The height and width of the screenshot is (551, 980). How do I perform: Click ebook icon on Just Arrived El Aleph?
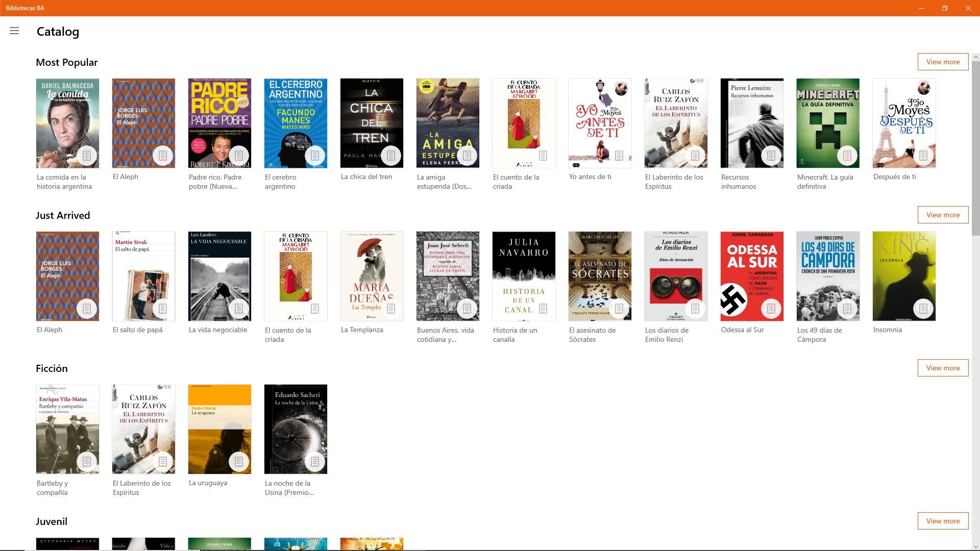[87, 309]
